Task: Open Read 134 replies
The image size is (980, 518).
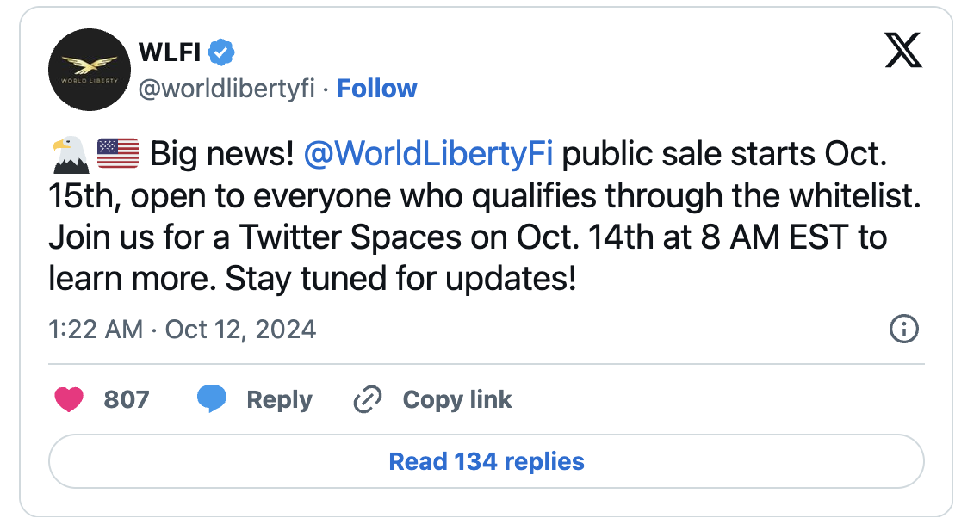Action: pos(487,461)
